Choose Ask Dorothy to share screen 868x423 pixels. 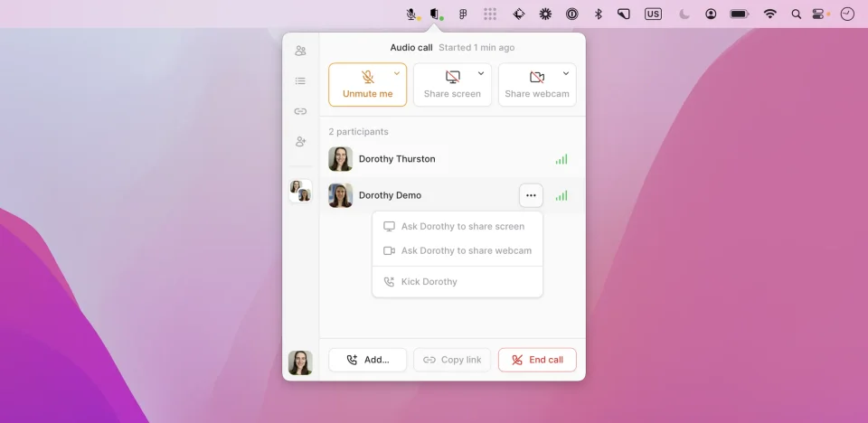[x=458, y=227]
